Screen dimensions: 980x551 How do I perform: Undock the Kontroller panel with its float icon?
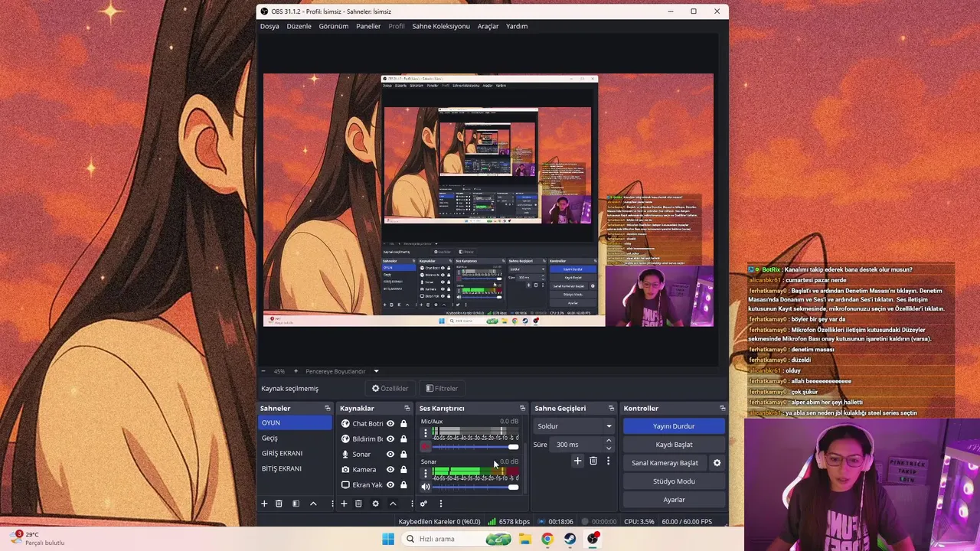pyautogui.click(x=722, y=408)
